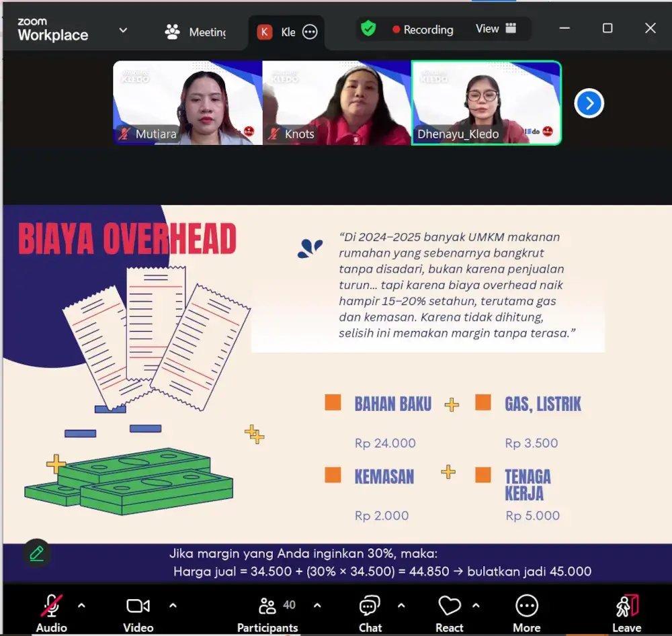Image resolution: width=672 pixels, height=636 pixels.
Task: Click the green encryption shield icon
Action: tap(368, 29)
